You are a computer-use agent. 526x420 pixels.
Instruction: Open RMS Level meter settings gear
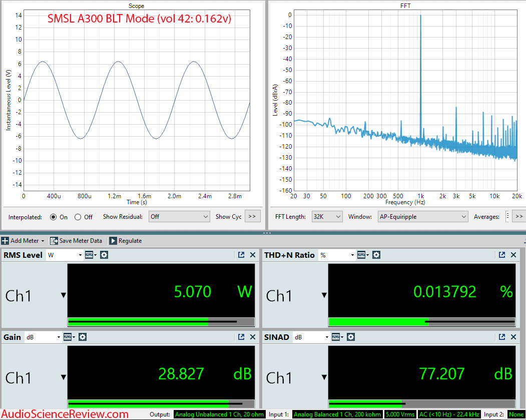tap(104, 255)
